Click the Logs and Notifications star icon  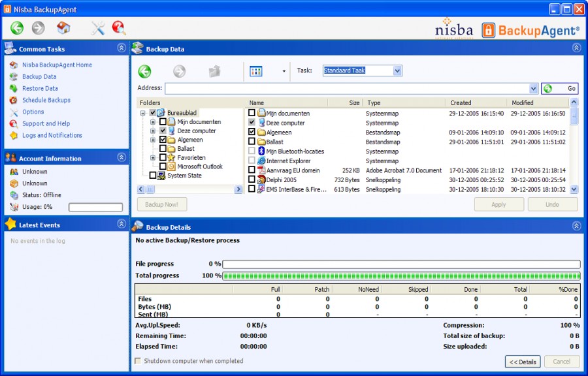click(14, 135)
